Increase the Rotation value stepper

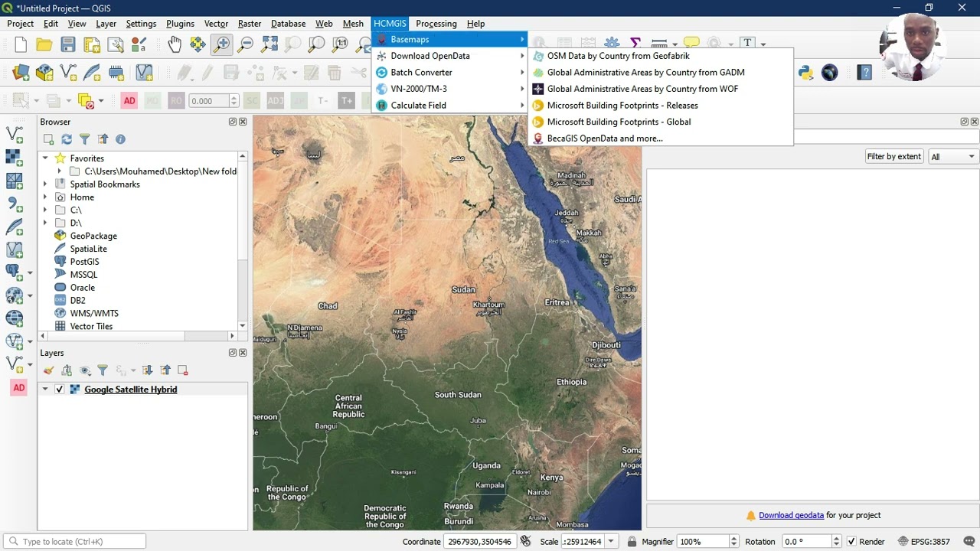[x=836, y=538]
